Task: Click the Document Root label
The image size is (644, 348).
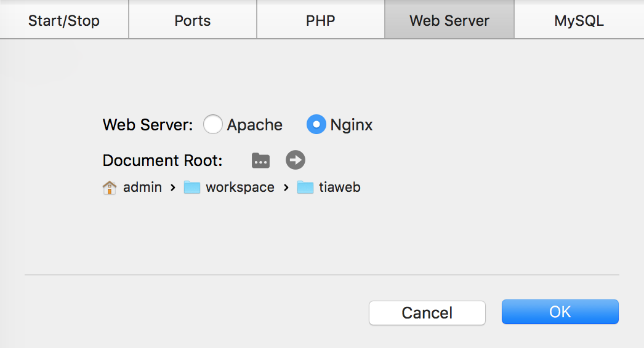Action: coord(163,160)
